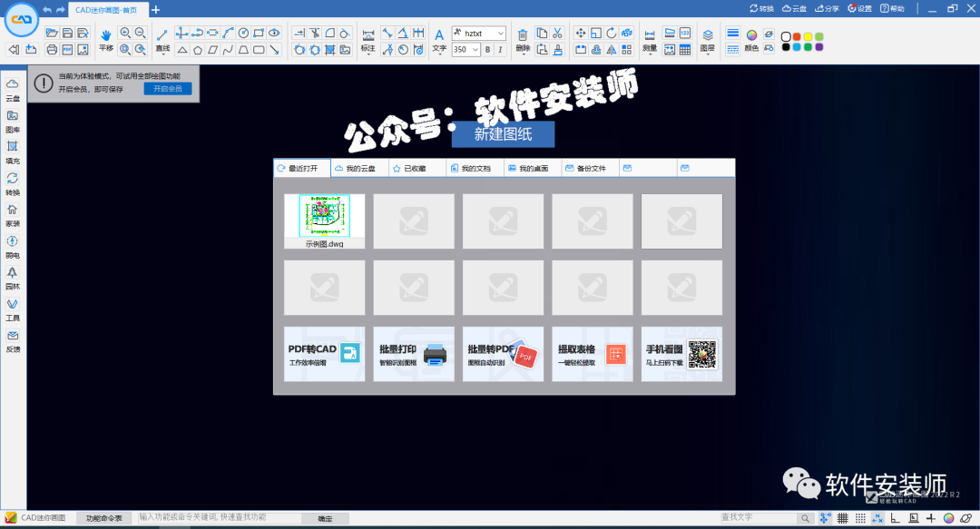Click the Zoom In magnifier icon
Screen dimensions: 980x529
[125, 34]
